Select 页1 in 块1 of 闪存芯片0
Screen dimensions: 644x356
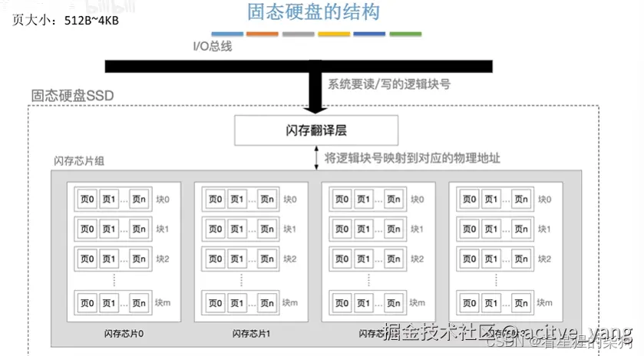(109, 229)
